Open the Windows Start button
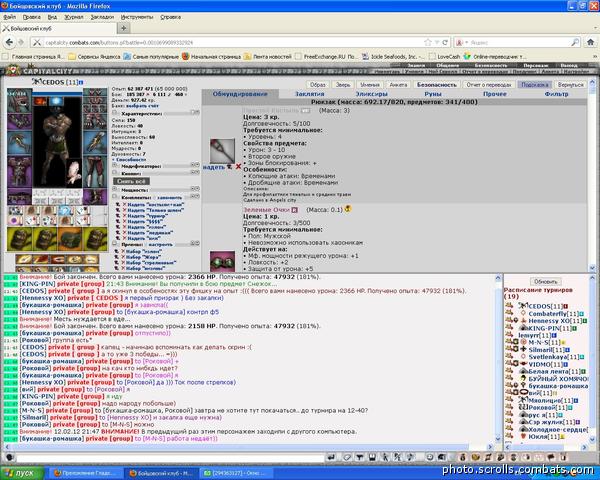 click(23, 473)
